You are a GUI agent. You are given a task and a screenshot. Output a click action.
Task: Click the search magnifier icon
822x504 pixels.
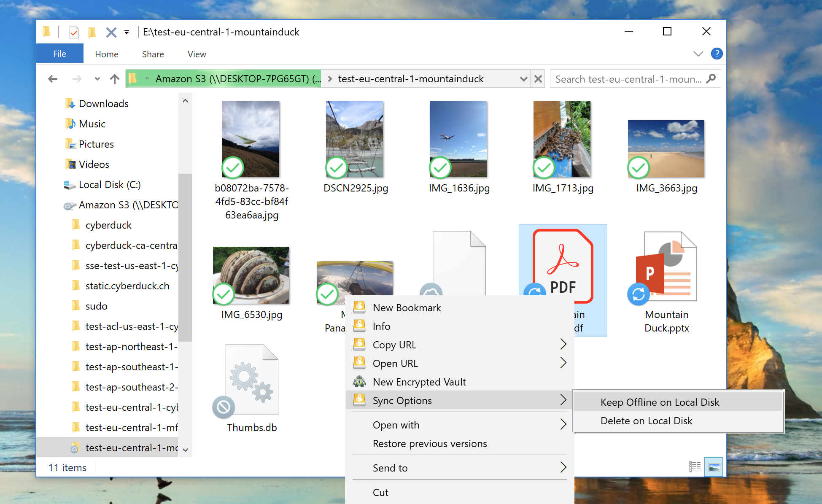711,79
